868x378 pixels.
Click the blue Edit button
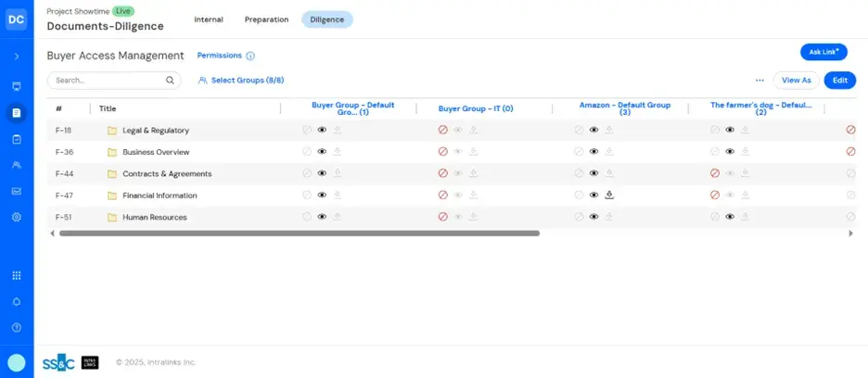point(839,81)
